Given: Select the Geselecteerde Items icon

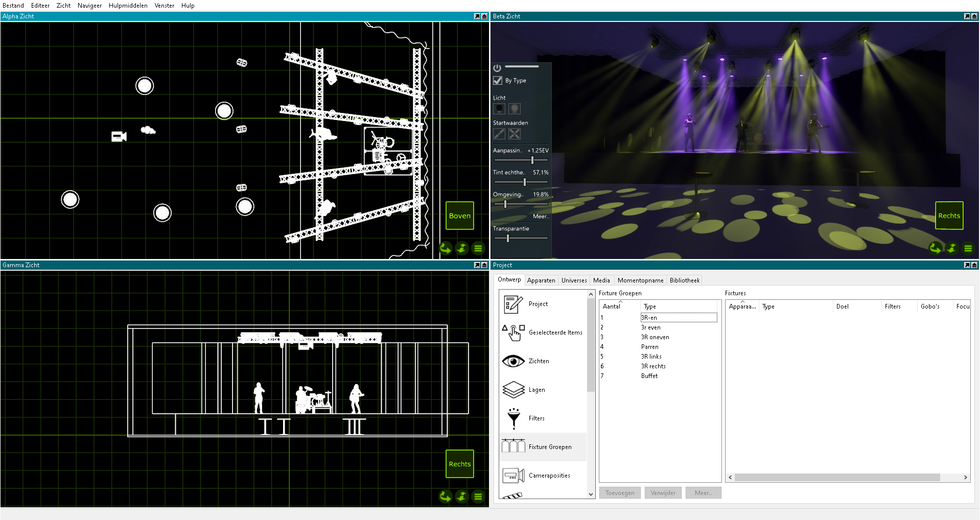Looking at the screenshot, I should (x=513, y=333).
